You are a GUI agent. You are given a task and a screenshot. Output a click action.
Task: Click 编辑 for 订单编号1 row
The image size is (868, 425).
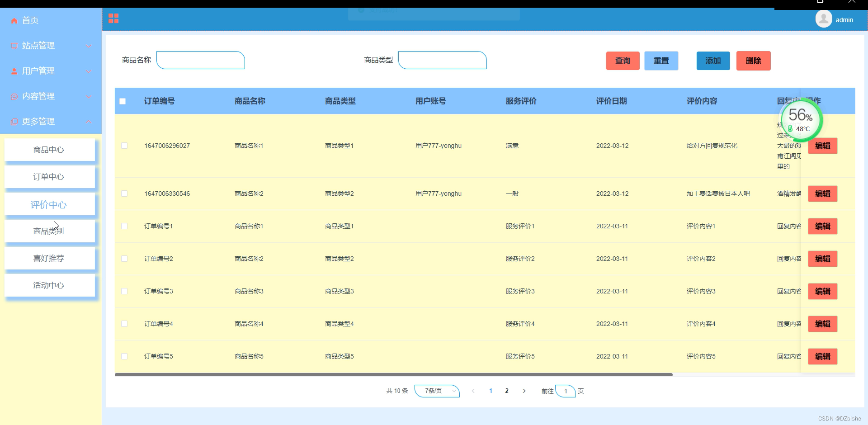822,226
